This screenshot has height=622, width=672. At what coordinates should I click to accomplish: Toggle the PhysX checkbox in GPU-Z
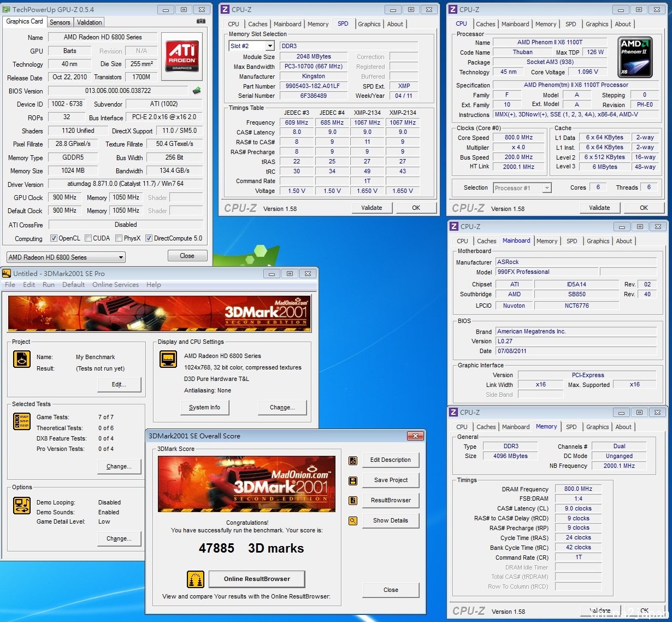(119, 238)
